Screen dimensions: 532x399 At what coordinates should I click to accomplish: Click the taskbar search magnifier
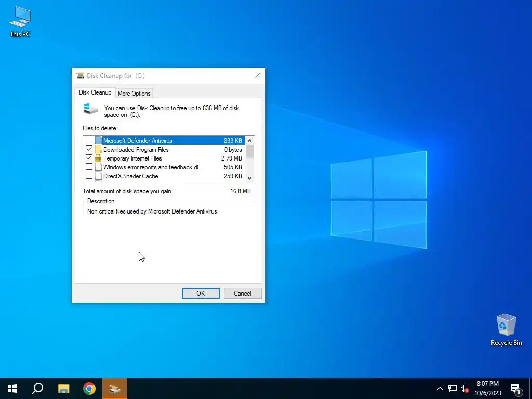coord(37,389)
